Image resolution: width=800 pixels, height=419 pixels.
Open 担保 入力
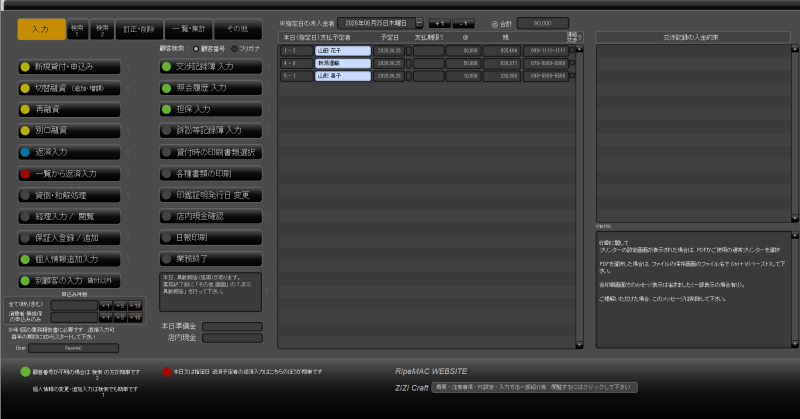211,109
